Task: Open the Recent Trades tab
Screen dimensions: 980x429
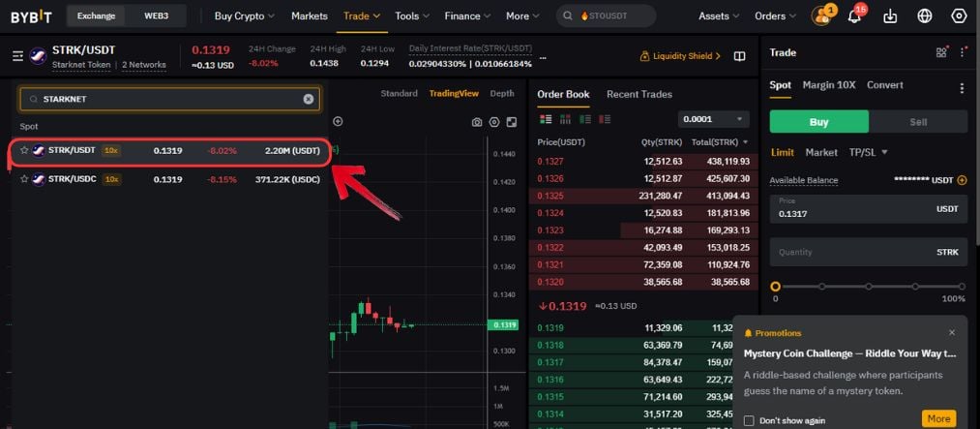Action: (x=639, y=95)
